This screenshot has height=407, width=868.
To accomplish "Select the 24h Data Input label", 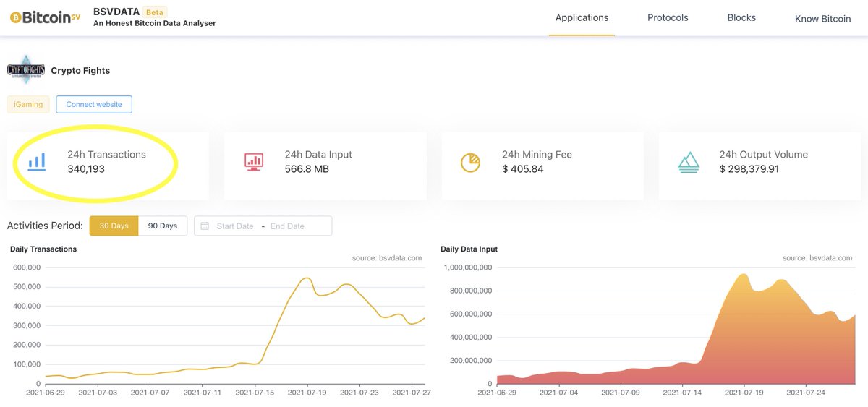I will [x=318, y=155].
